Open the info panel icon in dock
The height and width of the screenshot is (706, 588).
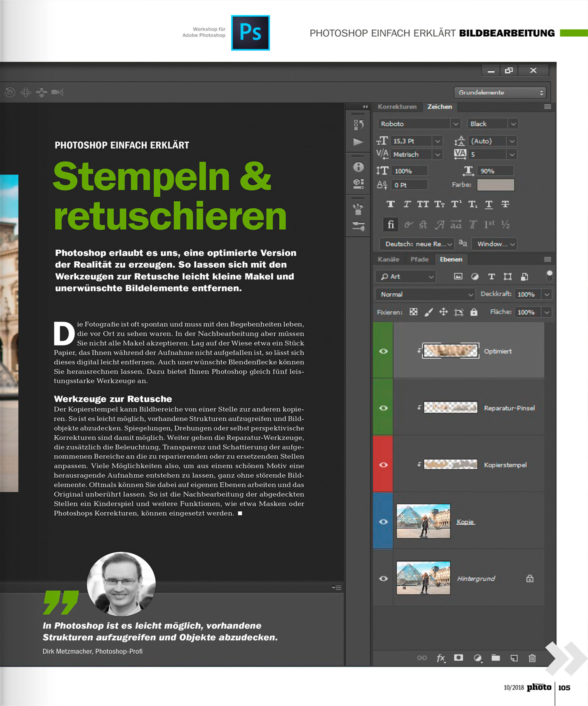pos(358,167)
